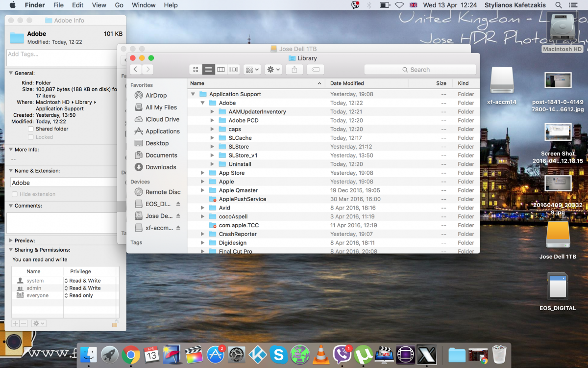Click the lock icon in Adobe Info

point(115,323)
